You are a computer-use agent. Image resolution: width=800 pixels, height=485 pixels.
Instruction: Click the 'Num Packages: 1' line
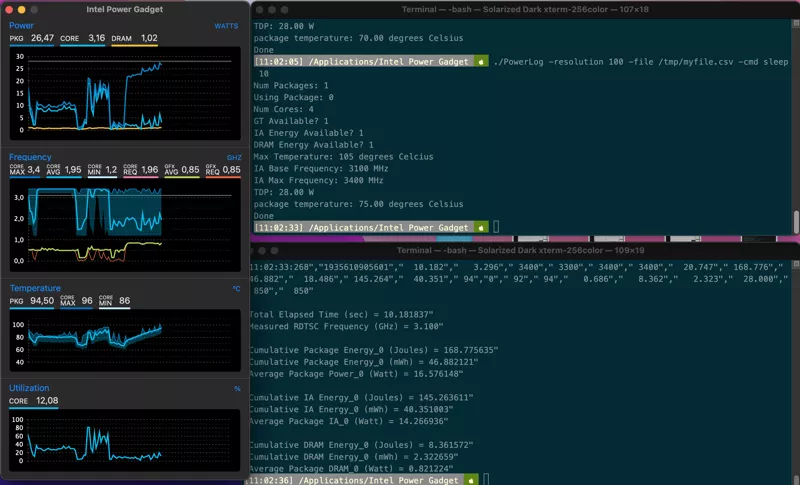(x=291, y=86)
